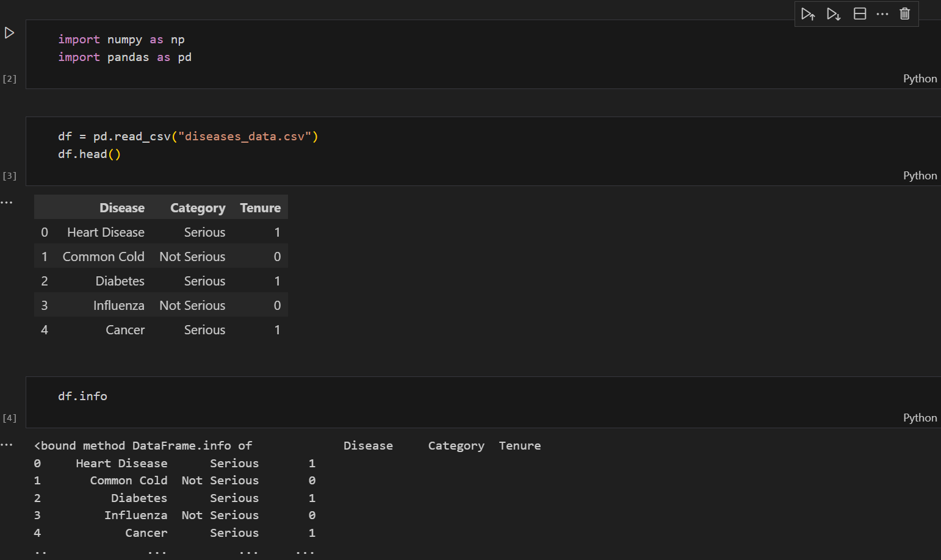
Task: Open Python language picker on imports cell
Action: (x=920, y=78)
